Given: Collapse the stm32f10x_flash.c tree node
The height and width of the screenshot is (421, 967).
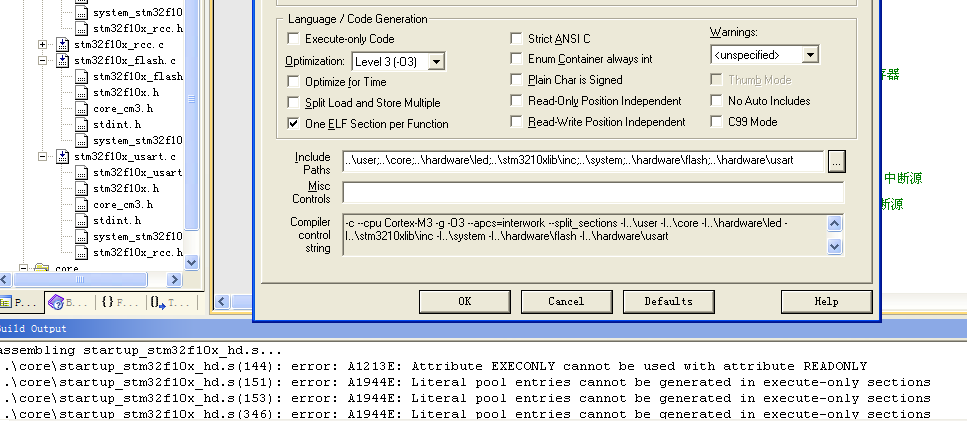Looking at the screenshot, I should click(42, 60).
